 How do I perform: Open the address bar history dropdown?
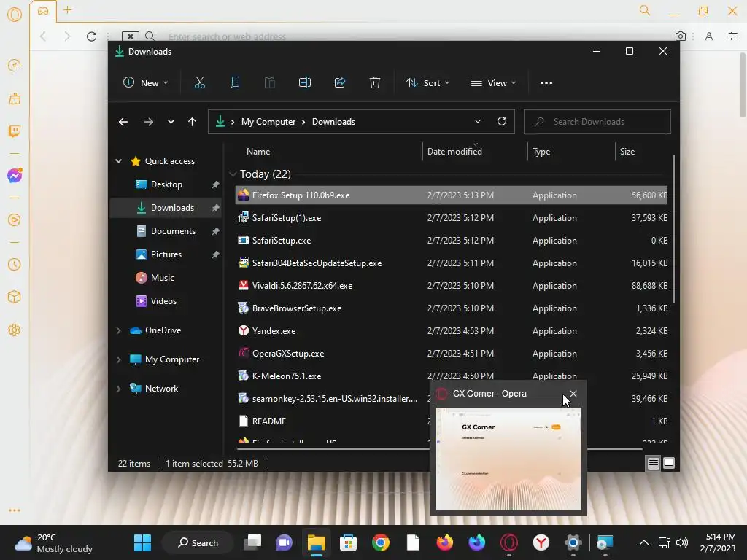(477, 122)
